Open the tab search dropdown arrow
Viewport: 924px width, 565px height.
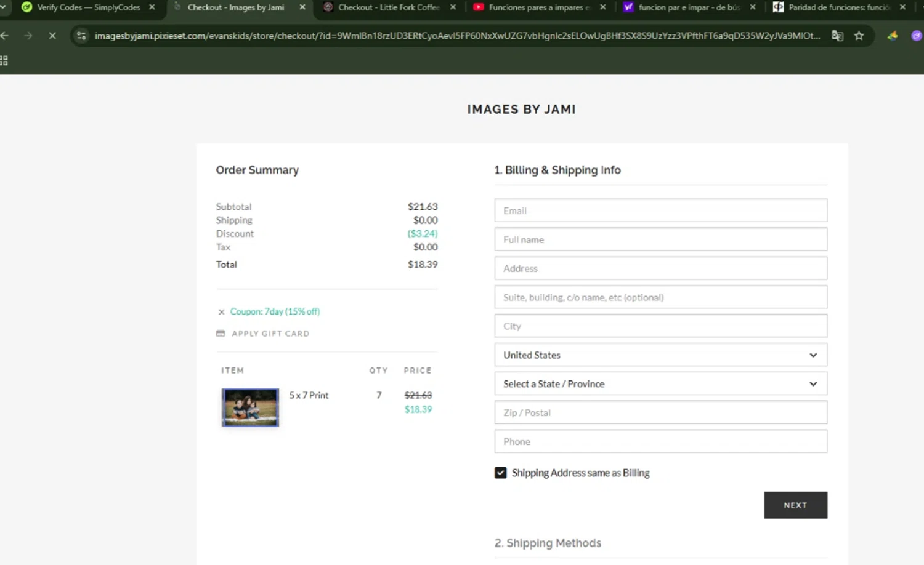coord(3,7)
